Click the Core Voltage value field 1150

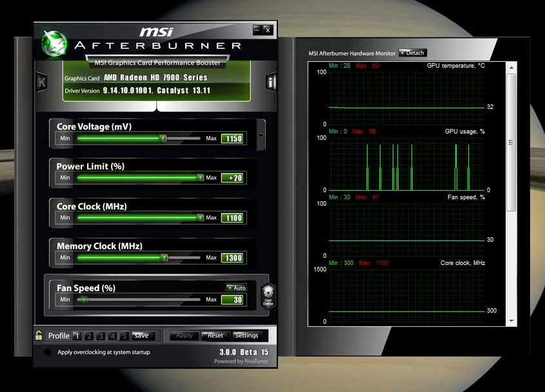click(x=233, y=139)
